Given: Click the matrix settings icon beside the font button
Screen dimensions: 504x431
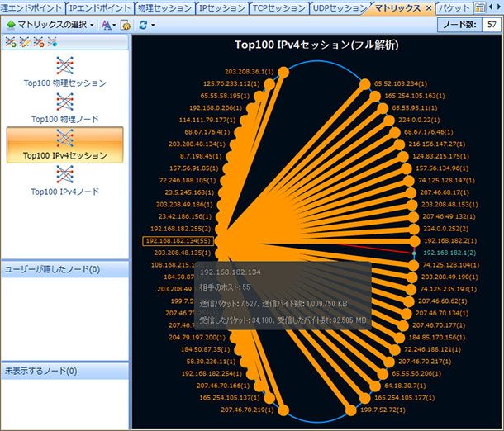Looking at the screenshot, I should [126, 25].
